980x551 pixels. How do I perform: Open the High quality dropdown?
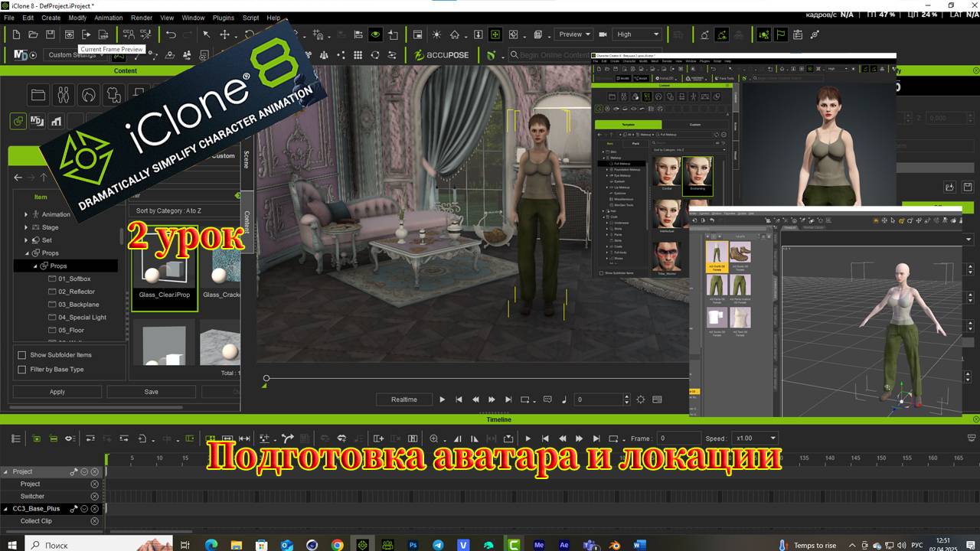638,34
